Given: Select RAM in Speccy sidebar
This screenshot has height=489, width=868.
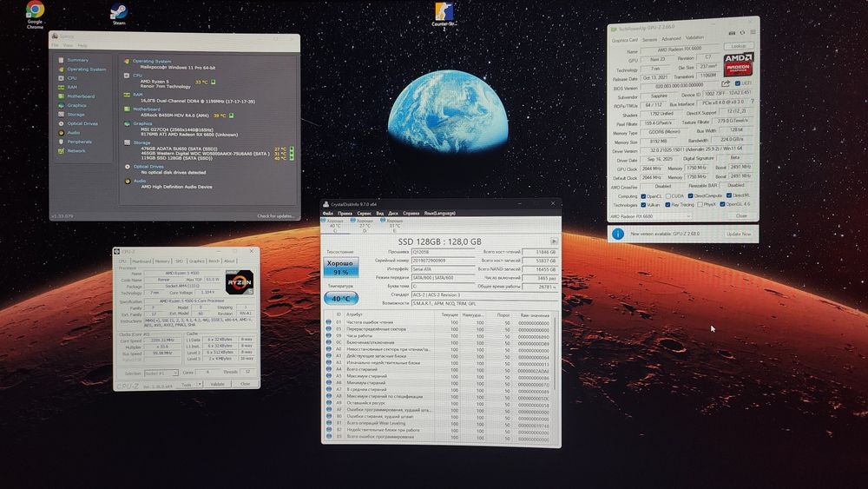Looking at the screenshot, I should 72,87.
